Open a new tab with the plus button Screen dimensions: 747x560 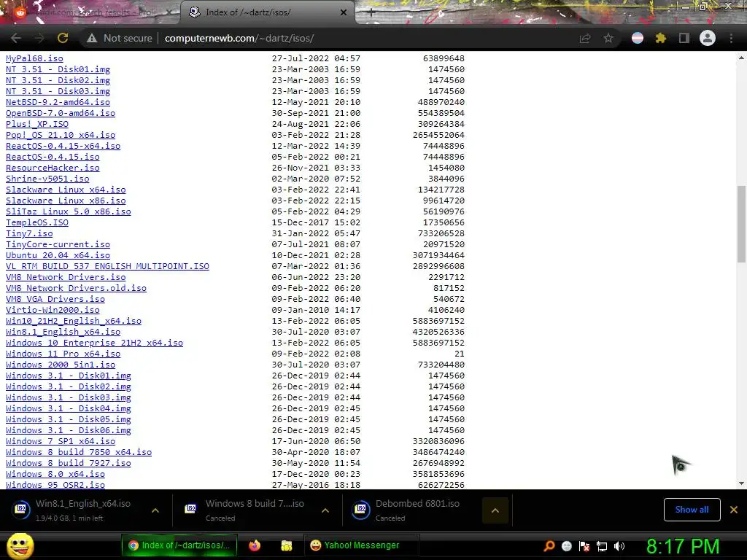click(371, 13)
